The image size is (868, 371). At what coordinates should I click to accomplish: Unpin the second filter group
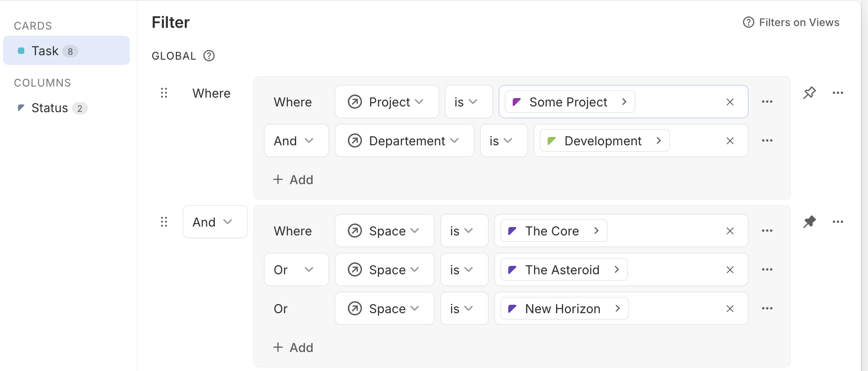[x=809, y=222]
